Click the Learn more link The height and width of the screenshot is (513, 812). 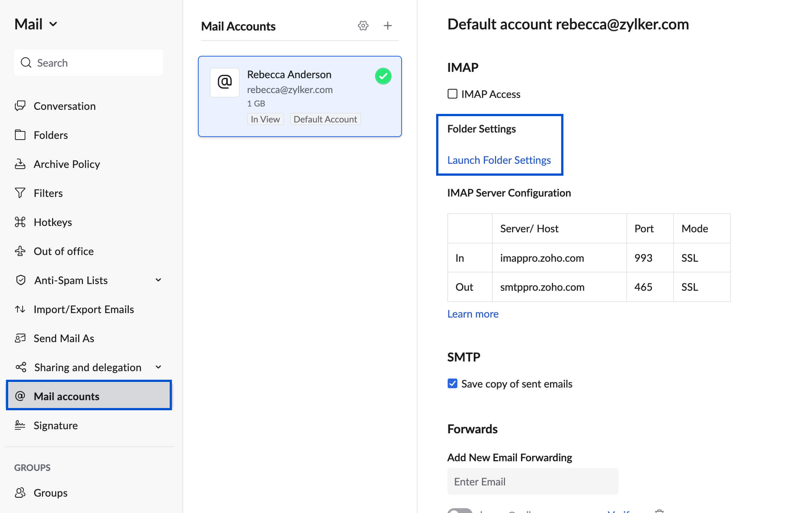472,313
